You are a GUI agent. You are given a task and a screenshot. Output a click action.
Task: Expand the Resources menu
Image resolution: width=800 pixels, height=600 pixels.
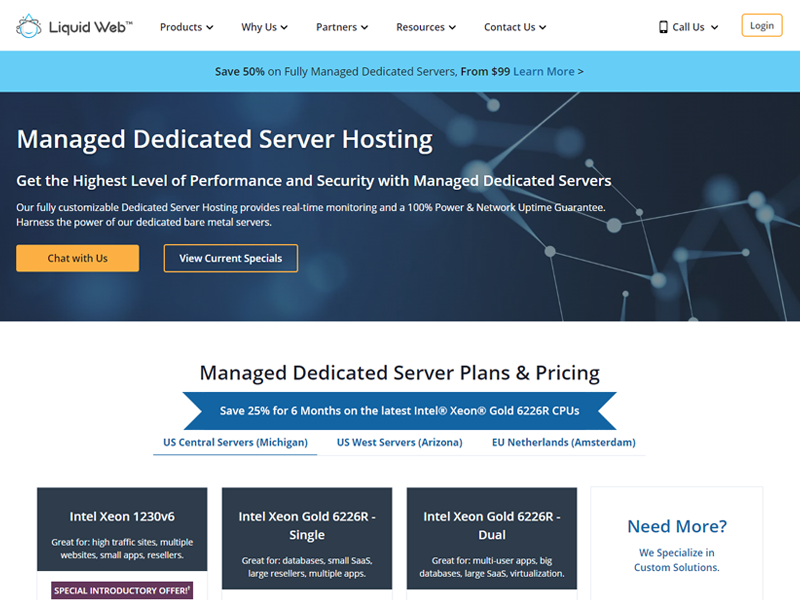pos(426,27)
